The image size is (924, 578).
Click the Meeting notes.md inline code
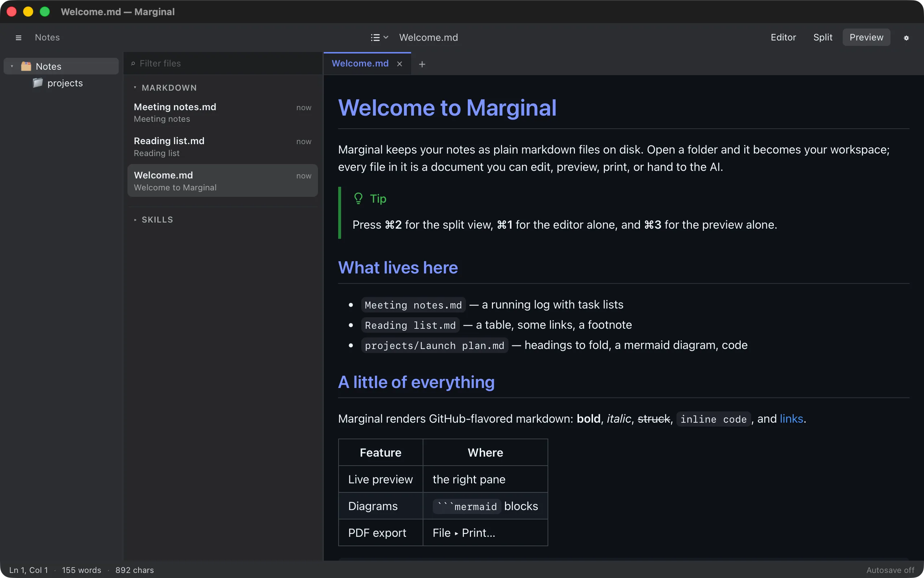[x=413, y=305]
